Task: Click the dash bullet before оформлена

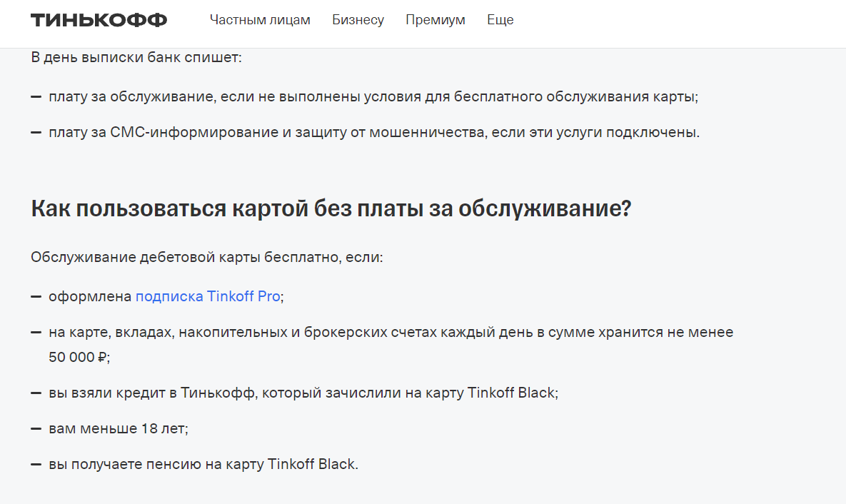Action: point(36,296)
